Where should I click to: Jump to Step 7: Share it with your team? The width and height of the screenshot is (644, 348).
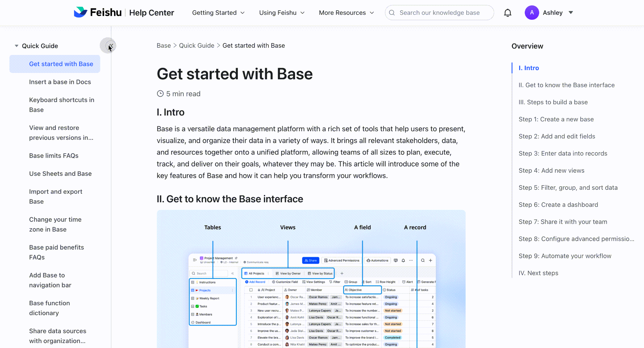point(563,222)
